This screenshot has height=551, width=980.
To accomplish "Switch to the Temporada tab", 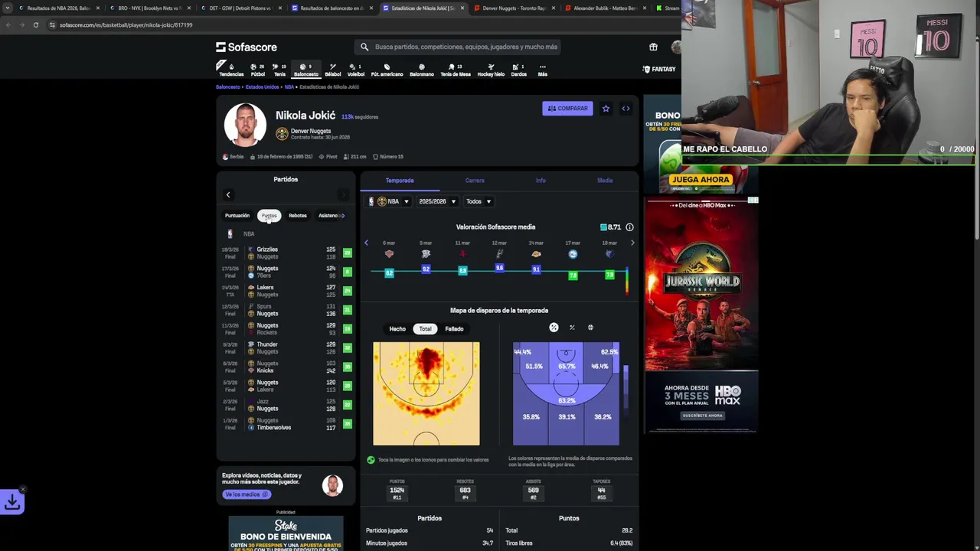I will [x=400, y=181].
